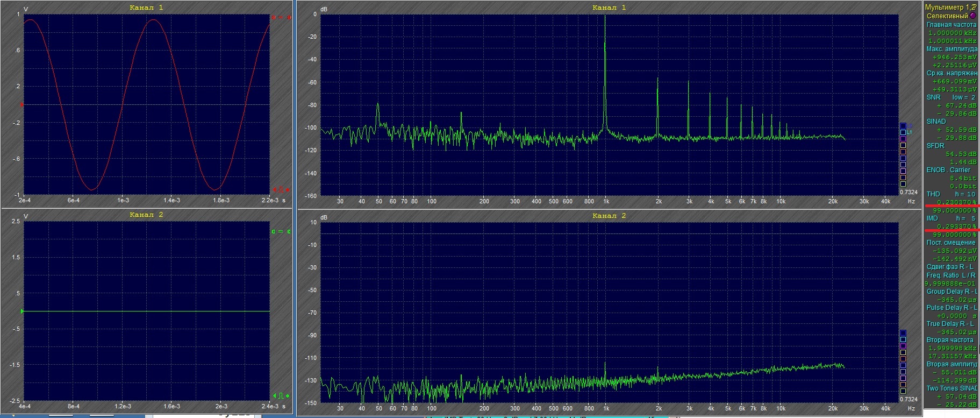The width and height of the screenshot is (980, 418).
Task: Click the red trigger marker on Канал 1 oscilloscope
Action: click(281, 190)
